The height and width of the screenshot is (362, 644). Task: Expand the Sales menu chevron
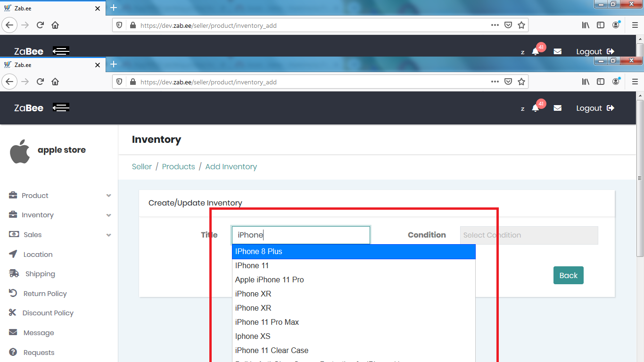[x=109, y=235]
